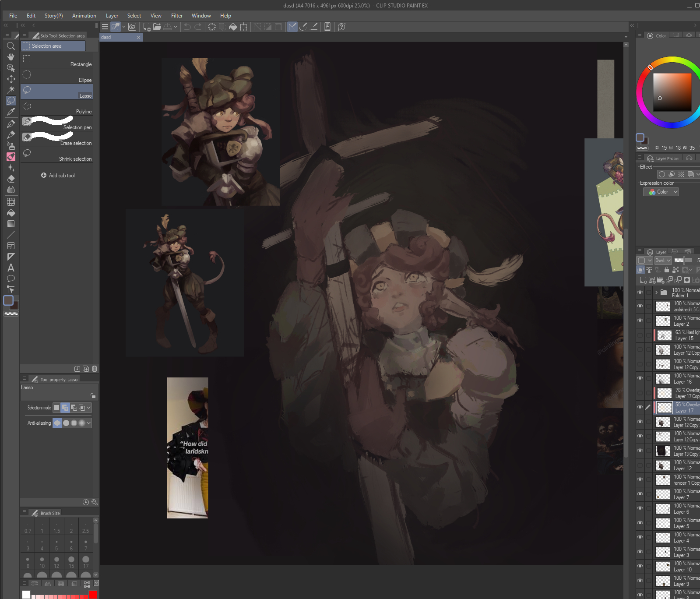Open dropdown next to pen command icon

(x=124, y=27)
